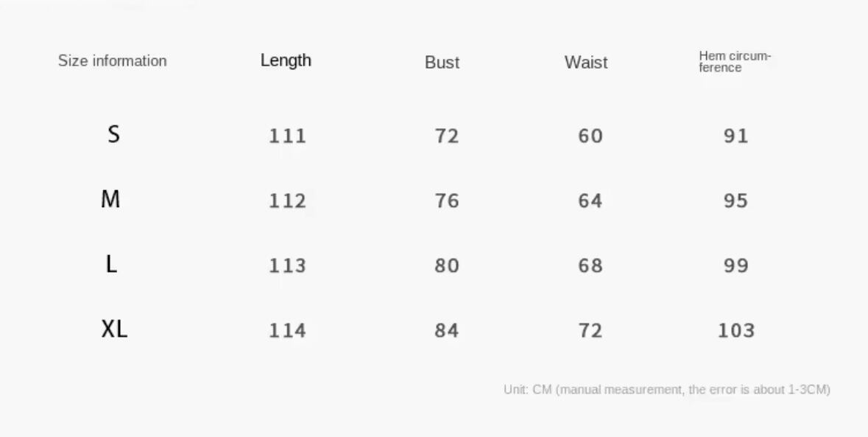Viewport: 868px width, 437px height.
Task: Select the M size row label
Action: (x=110, y=199)
